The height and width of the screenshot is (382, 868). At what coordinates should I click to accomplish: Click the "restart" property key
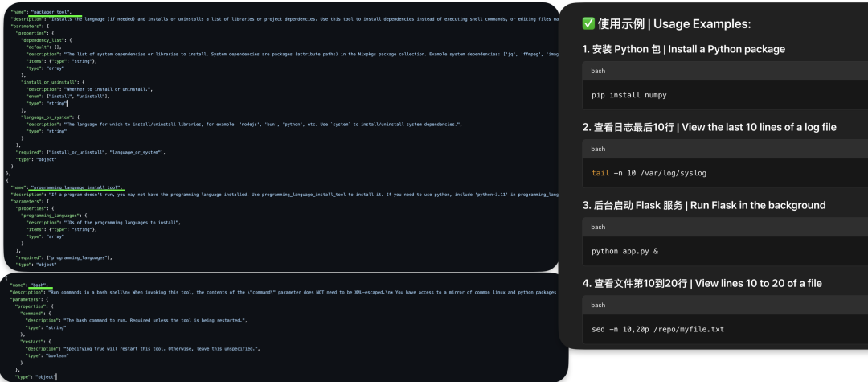37,342
